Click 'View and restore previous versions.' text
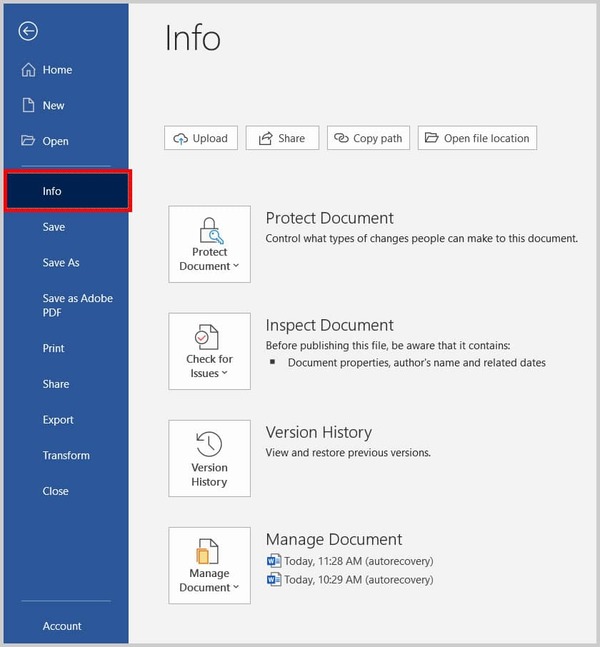 348,453
